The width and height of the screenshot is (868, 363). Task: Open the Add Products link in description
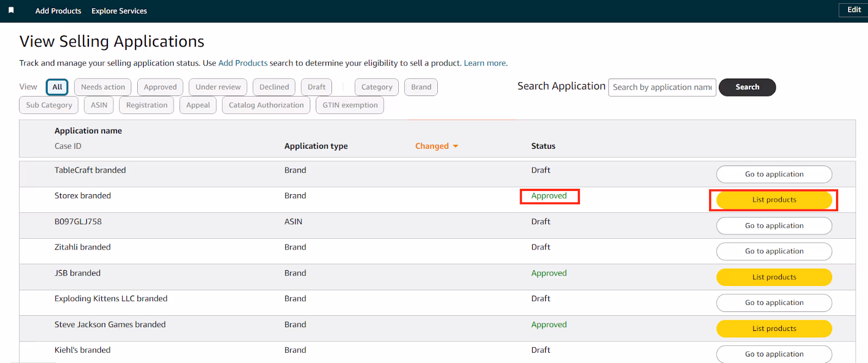tap(242, 63)
